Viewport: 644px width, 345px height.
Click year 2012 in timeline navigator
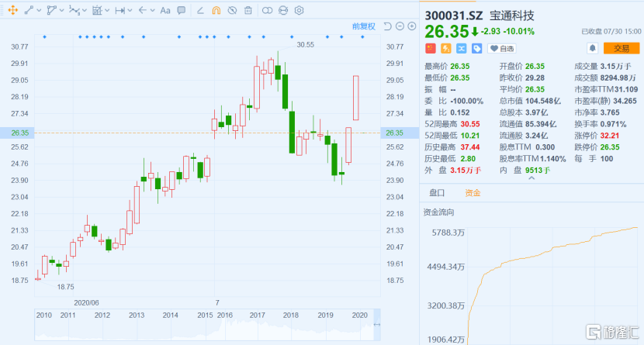coord(102,315)
